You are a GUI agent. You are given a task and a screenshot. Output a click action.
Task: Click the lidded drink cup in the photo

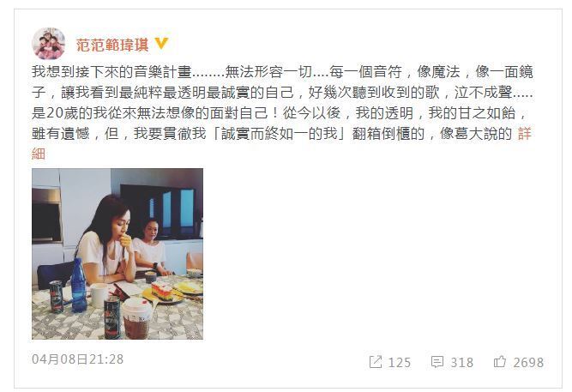point(136,317)
